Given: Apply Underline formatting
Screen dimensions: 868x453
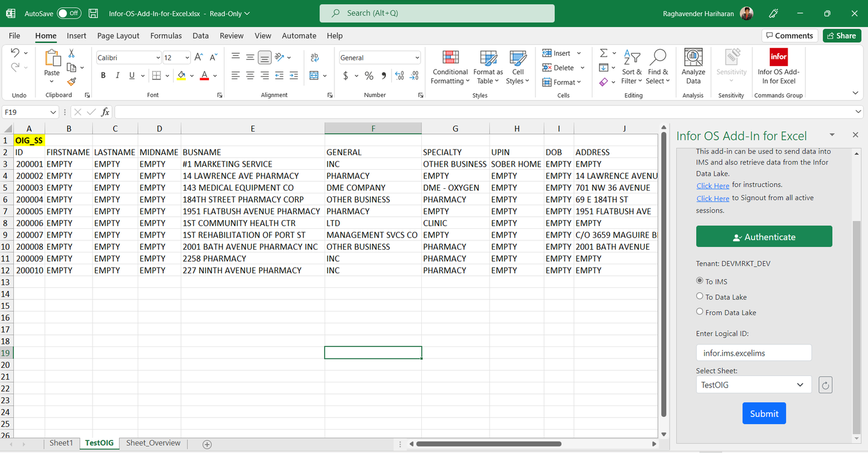Looking at the screenshot, I should [x=132, y=75].
